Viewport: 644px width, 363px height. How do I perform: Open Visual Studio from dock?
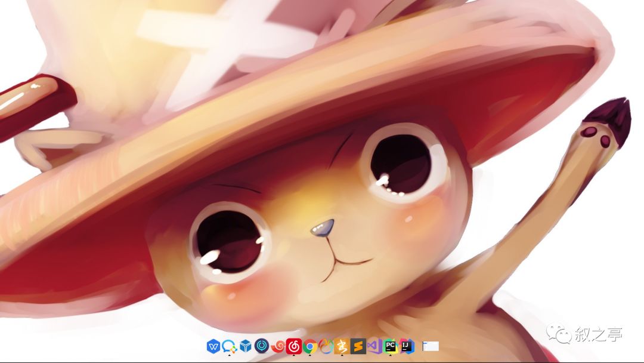374,346
